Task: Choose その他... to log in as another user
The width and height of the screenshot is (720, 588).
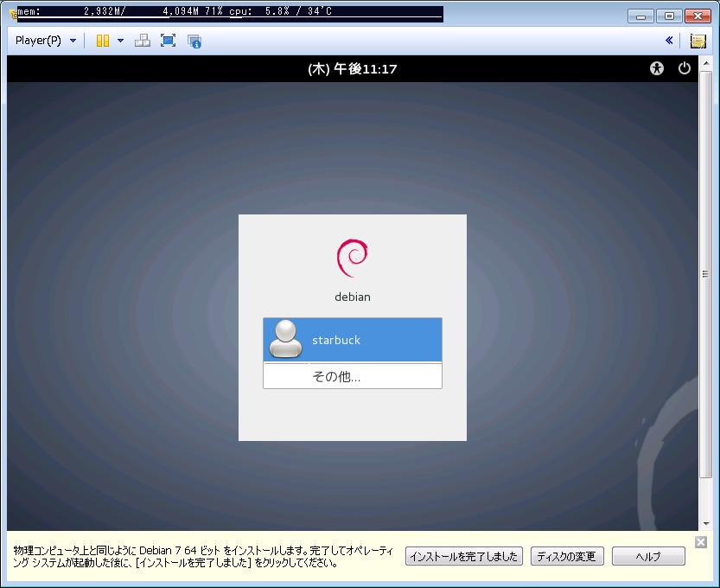Action: (x=352, y=376)
